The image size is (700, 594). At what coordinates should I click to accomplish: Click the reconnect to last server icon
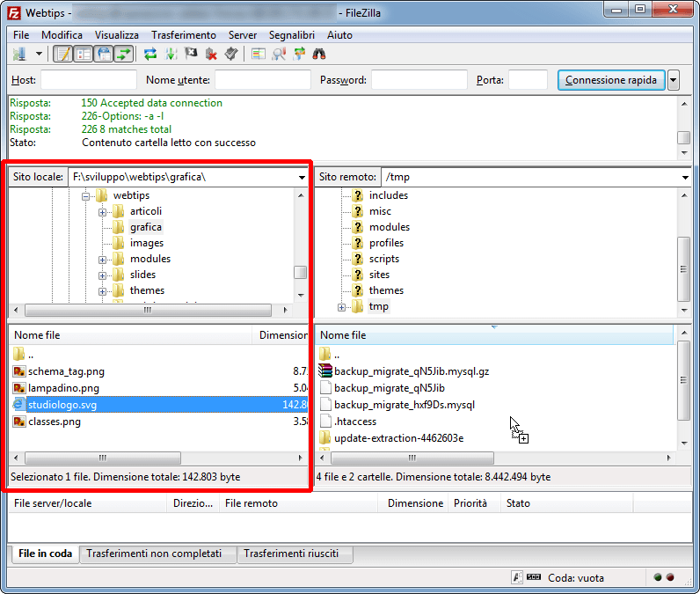pyautogui.click(x=231, y=55)
